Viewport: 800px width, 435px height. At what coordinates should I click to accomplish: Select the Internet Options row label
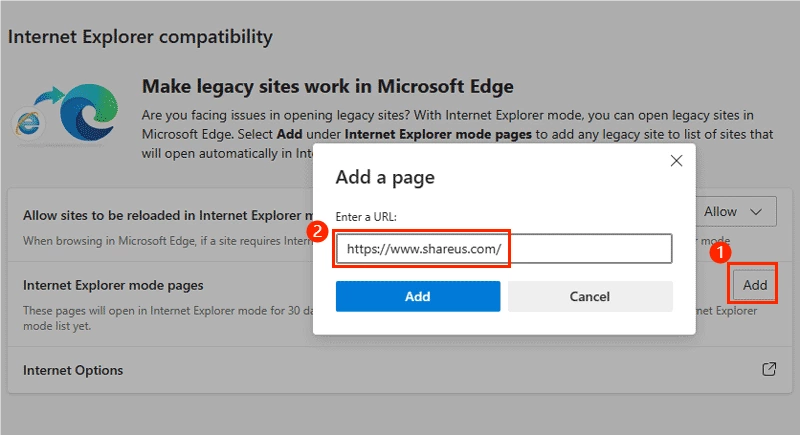73,370
